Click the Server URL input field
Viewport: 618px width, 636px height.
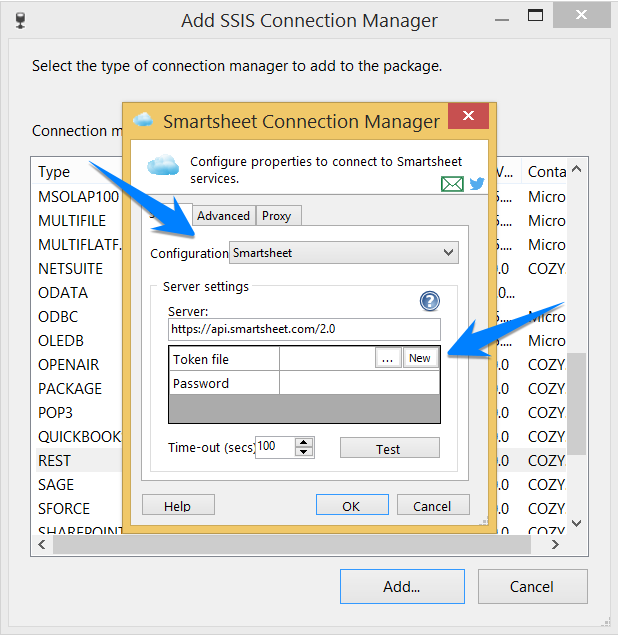pos(304,329)
